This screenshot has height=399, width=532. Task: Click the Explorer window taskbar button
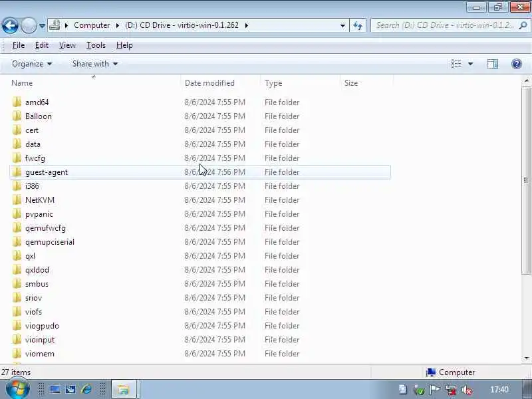(x=124, y=389)
